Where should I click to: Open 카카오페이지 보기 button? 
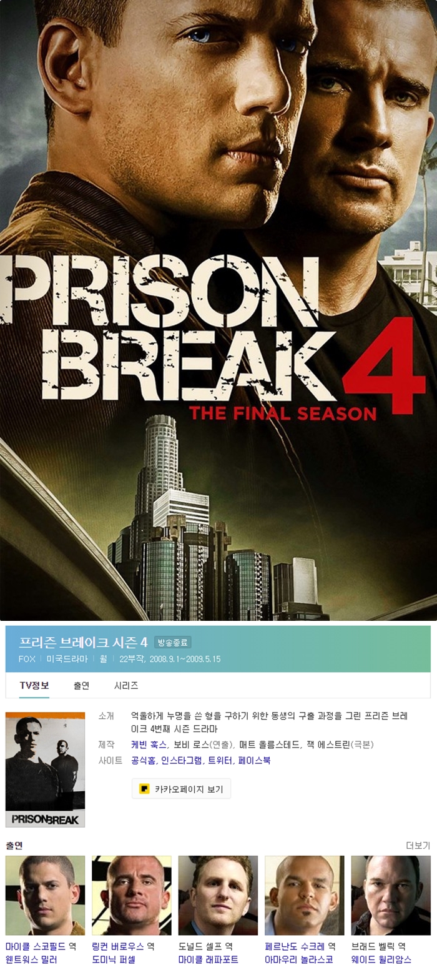coord(181,789)
